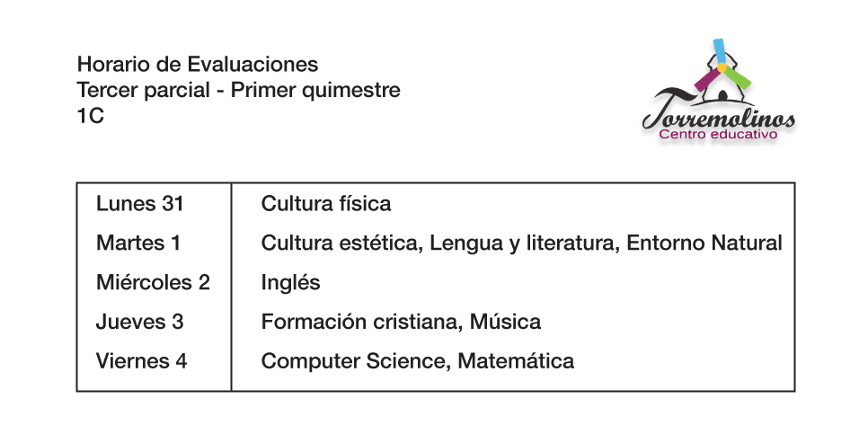The height and width of the screenshot is (425, 868).
Task: Click the Torremolinos windmill logo
Action: (719, 92)
